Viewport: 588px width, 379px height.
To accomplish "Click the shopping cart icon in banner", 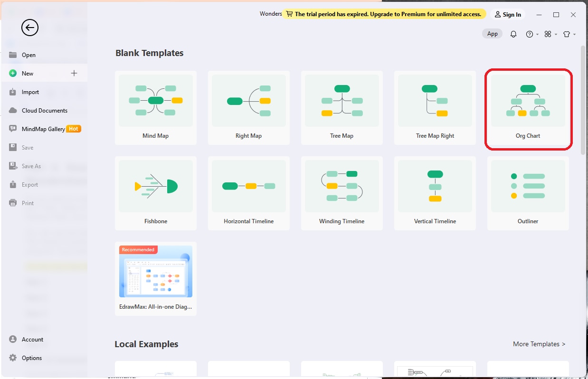I will (289, 14).
